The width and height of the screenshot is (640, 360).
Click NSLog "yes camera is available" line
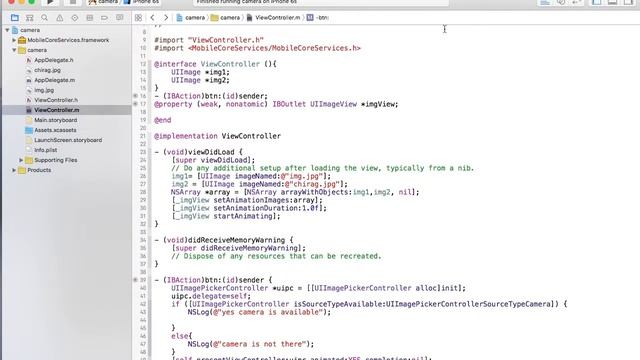(x=259, y=312)
